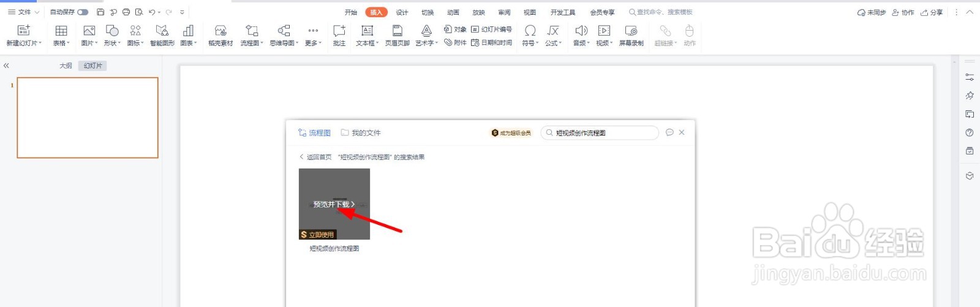Screen dimensions: 980x307
Task: Click the flowchart dialog search field
Action: pos(600,133)
